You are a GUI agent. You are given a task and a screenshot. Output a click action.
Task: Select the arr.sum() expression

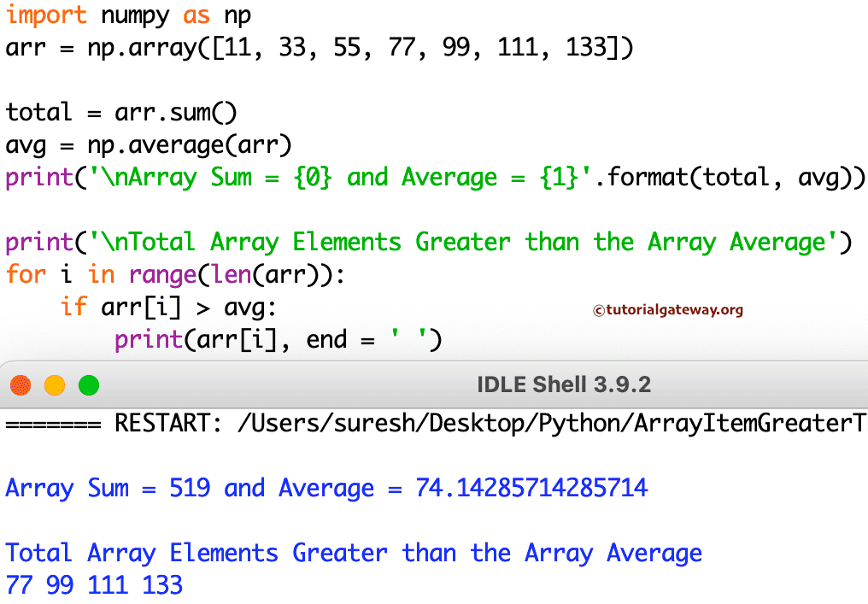[175, 112]
